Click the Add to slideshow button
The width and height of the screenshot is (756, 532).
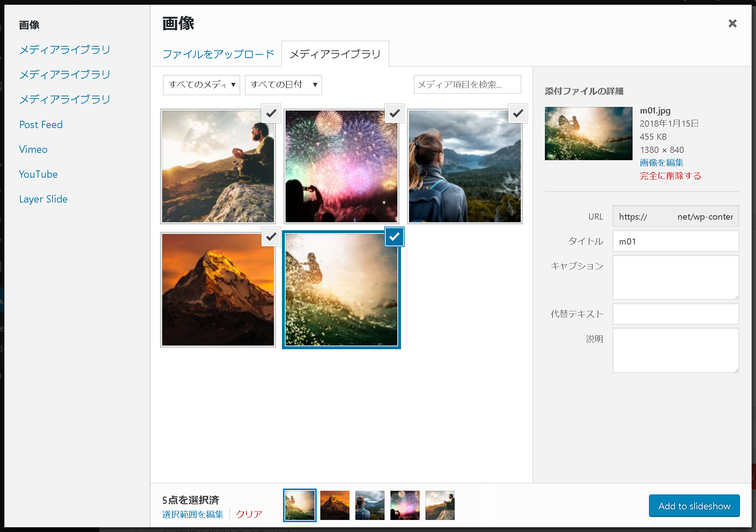point(694,506)
